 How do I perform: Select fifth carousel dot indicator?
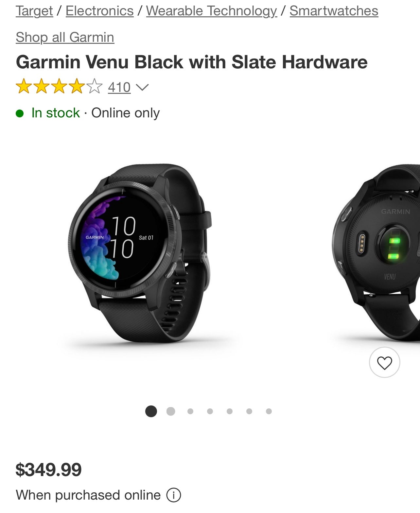230,411
